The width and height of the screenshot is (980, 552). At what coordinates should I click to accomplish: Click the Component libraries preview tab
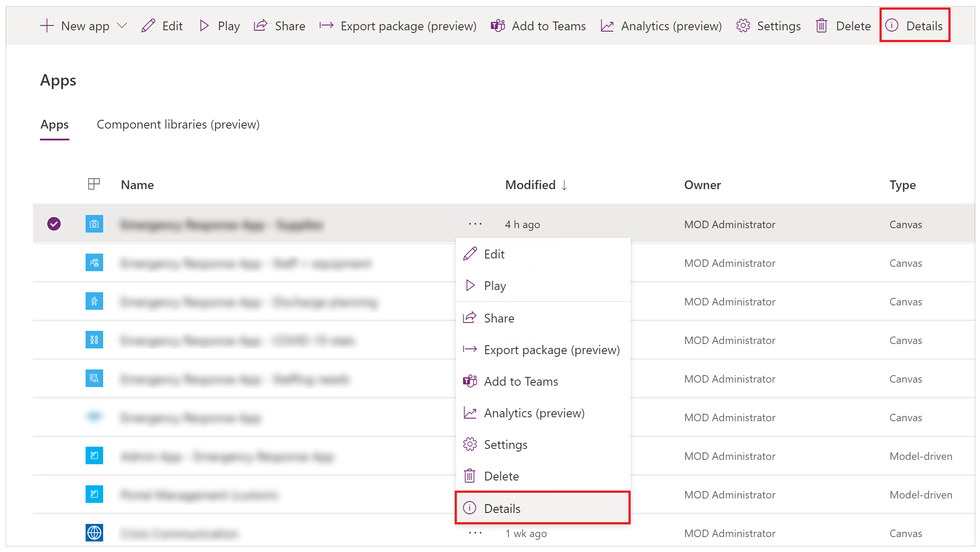pos(178,125)
